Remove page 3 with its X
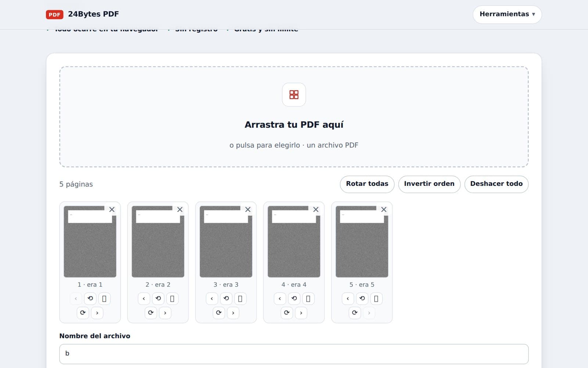Screen dimensions: 588x368 pos(248,209)
